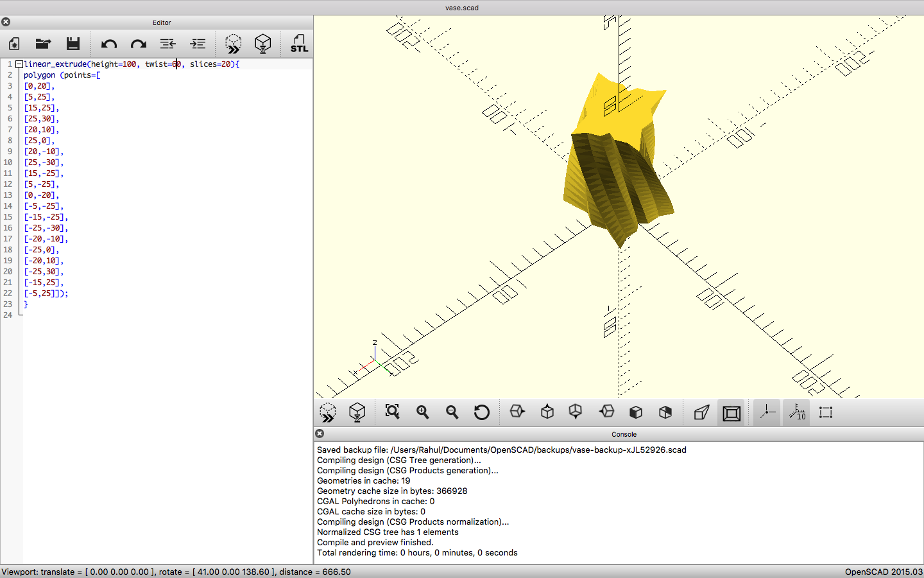Save the file with the floppy disk icon

click(73, 44)
